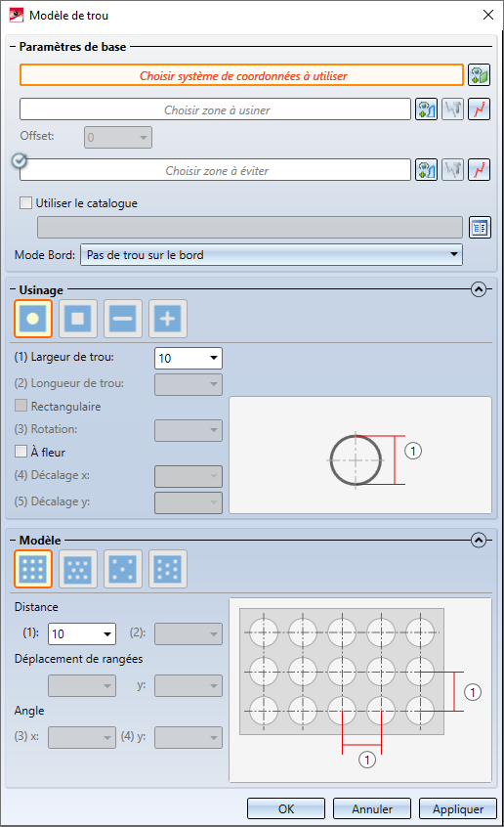The height and width of the screenshot is (827, 504).
Task: Check the À fleur option
Action: pos(21,452)
